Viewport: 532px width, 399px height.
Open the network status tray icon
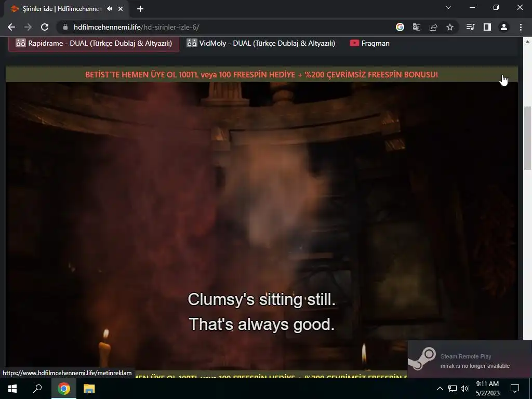click(x=453, y=389)
